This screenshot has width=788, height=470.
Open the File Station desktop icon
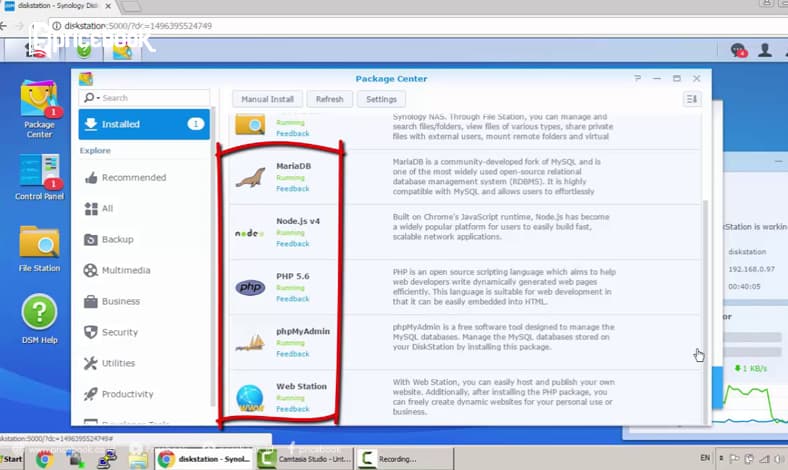point(39,249)
